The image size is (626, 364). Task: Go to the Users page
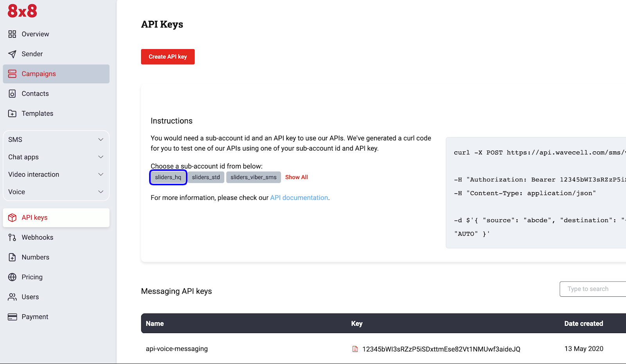(30, 297)
